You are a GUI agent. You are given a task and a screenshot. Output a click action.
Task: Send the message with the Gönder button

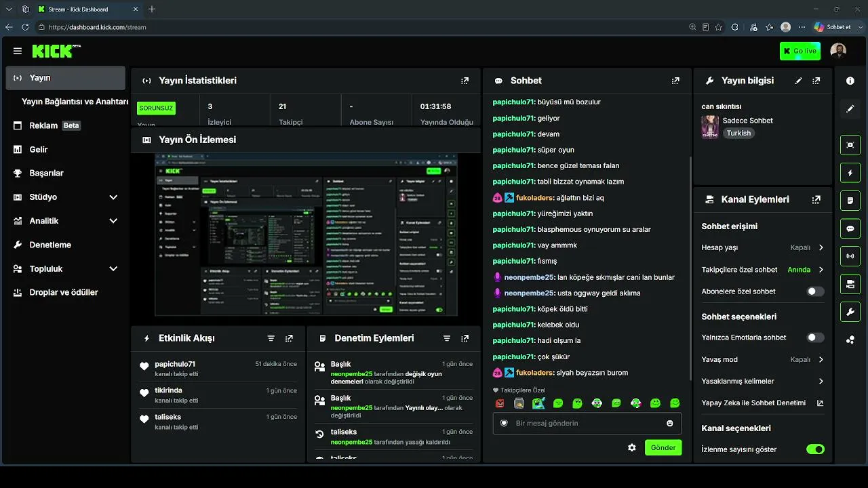(x=663, y=448)
